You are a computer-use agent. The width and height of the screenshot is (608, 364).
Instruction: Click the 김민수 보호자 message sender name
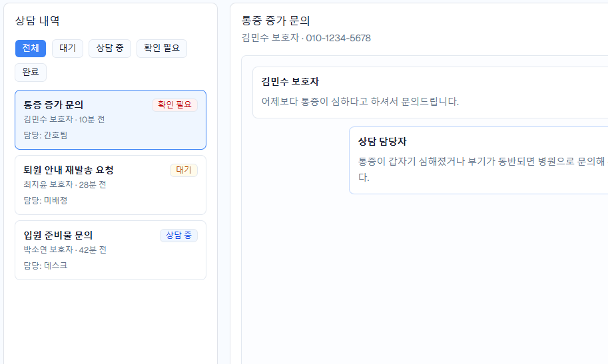click(x=290, y=82)
